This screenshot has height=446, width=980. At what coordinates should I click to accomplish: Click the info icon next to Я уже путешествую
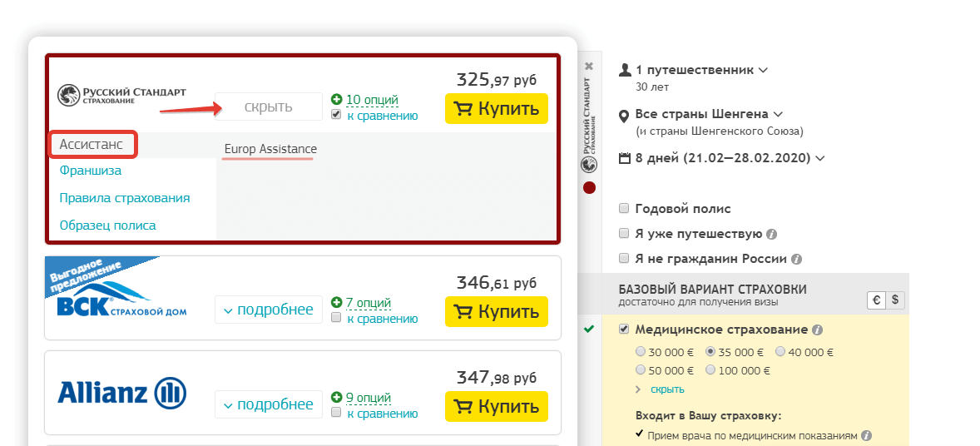(771, 234)
